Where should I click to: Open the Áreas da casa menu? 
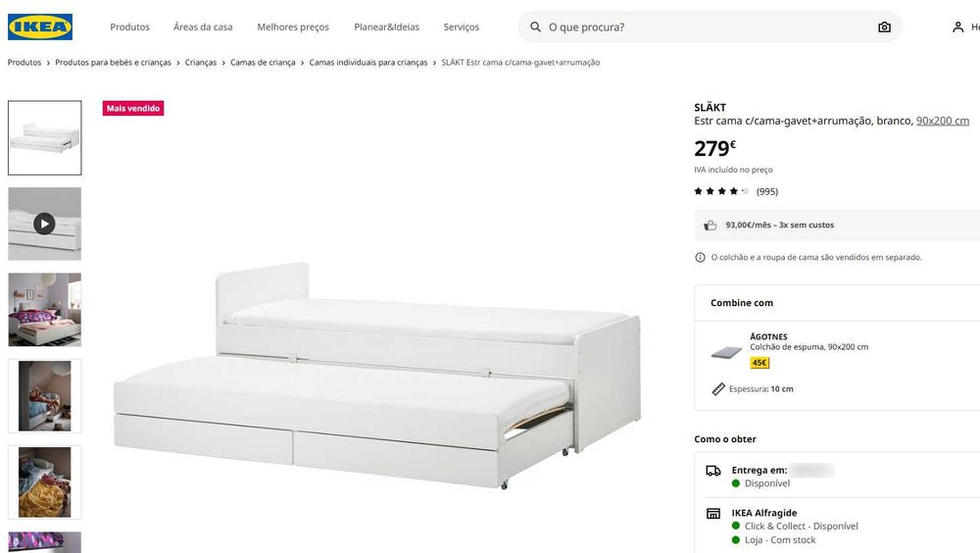click(x=203, y=26)
